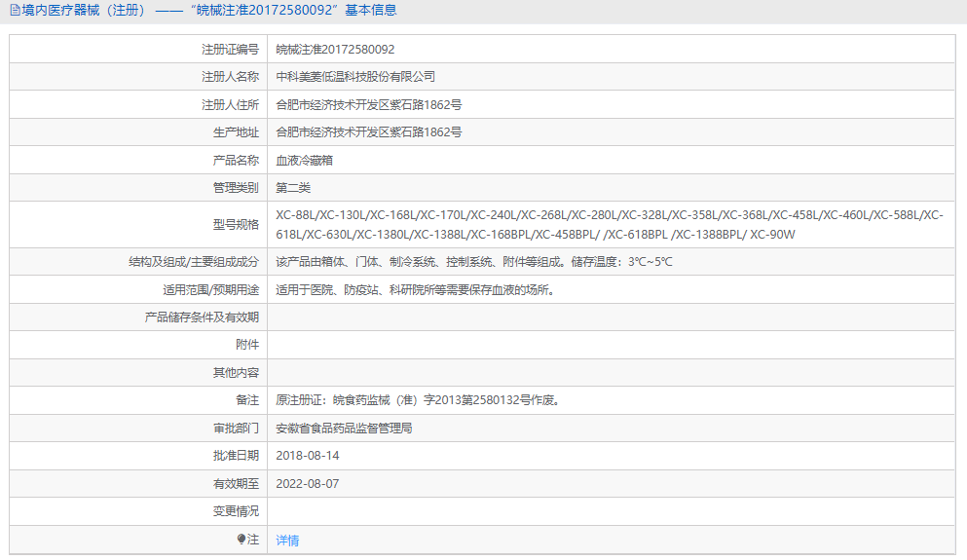This screenshot has width=967, height=560.
Task: Click the 注册人住所 label
Action: (x=230, y=105)
